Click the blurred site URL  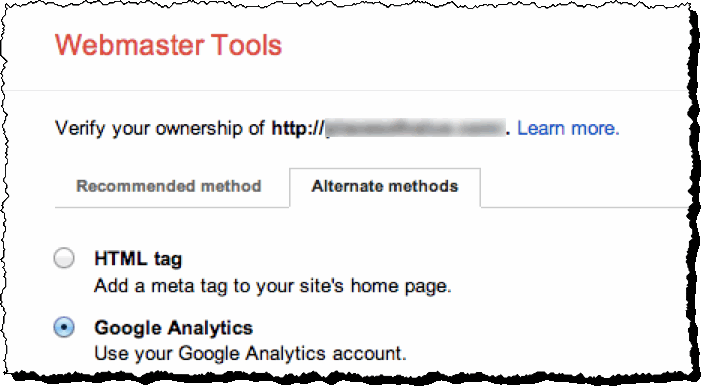415,128
